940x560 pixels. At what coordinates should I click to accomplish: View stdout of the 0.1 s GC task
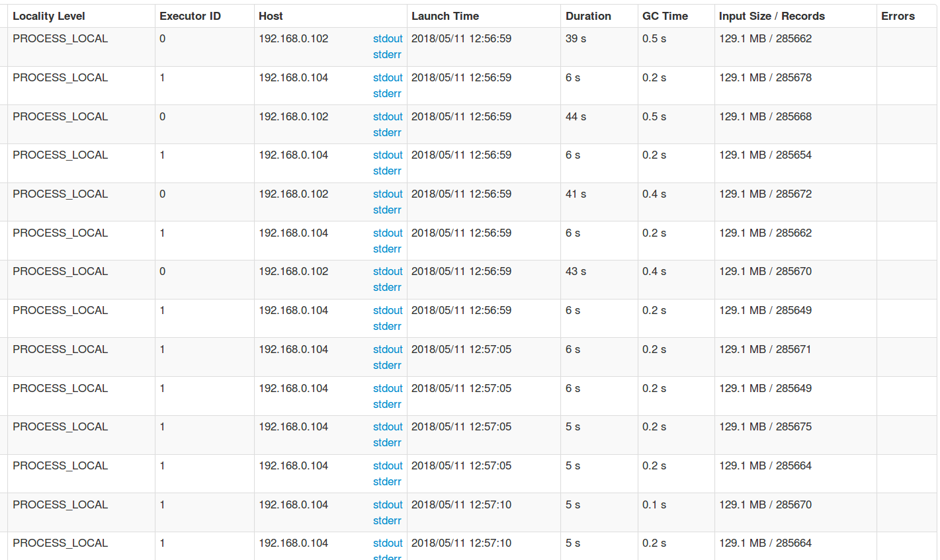[x=388, y=504]
